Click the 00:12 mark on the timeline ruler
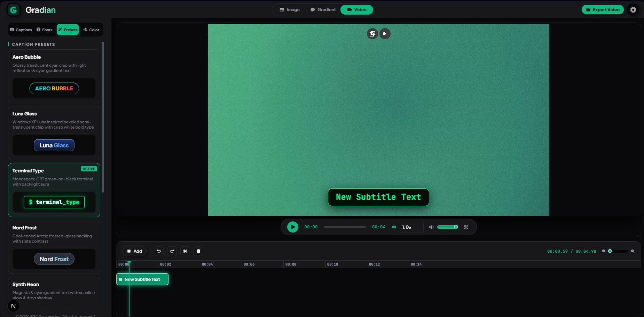Image resolution: width=644 pixels, height=317 pixels. 374,265
